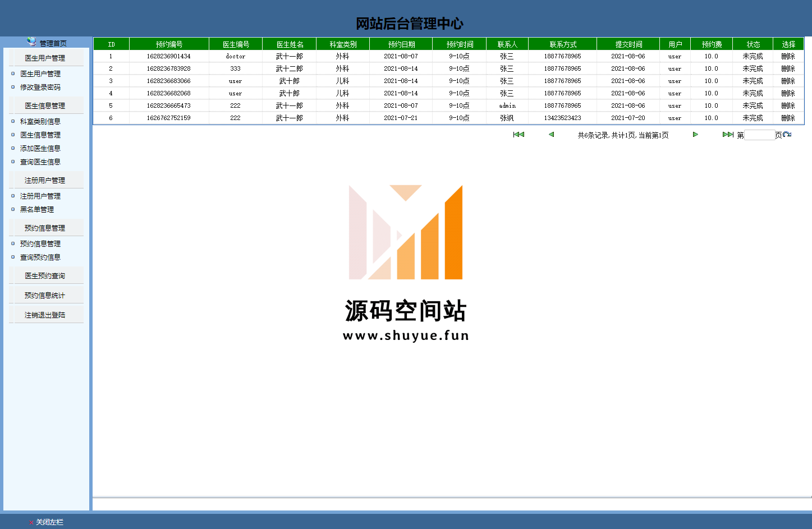Delete reservation 1628236901434 via 删除

tap(788, 56)
